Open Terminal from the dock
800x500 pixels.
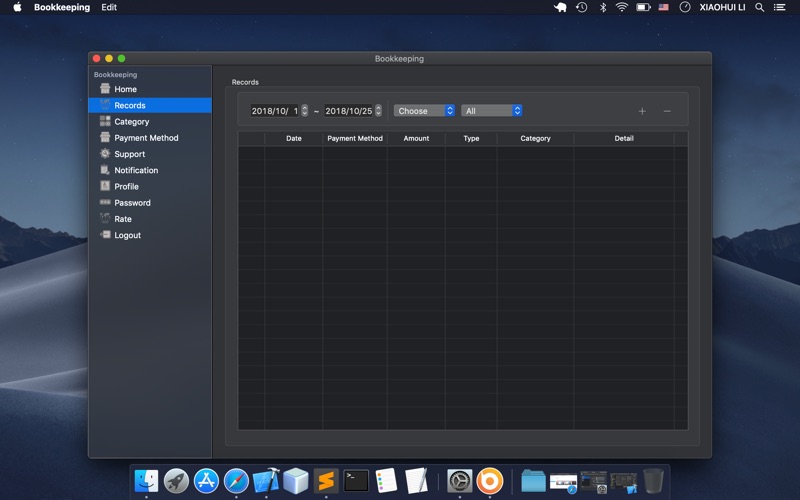click(356, 481)
